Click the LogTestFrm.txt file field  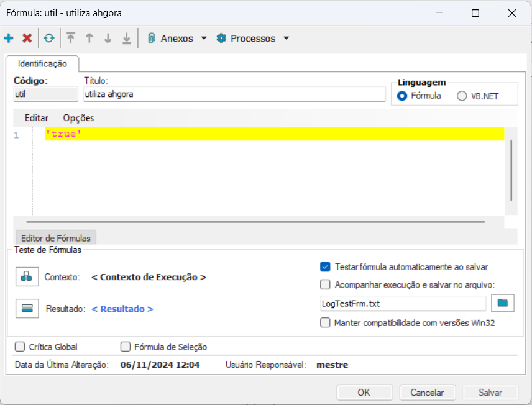coord(403,303)
